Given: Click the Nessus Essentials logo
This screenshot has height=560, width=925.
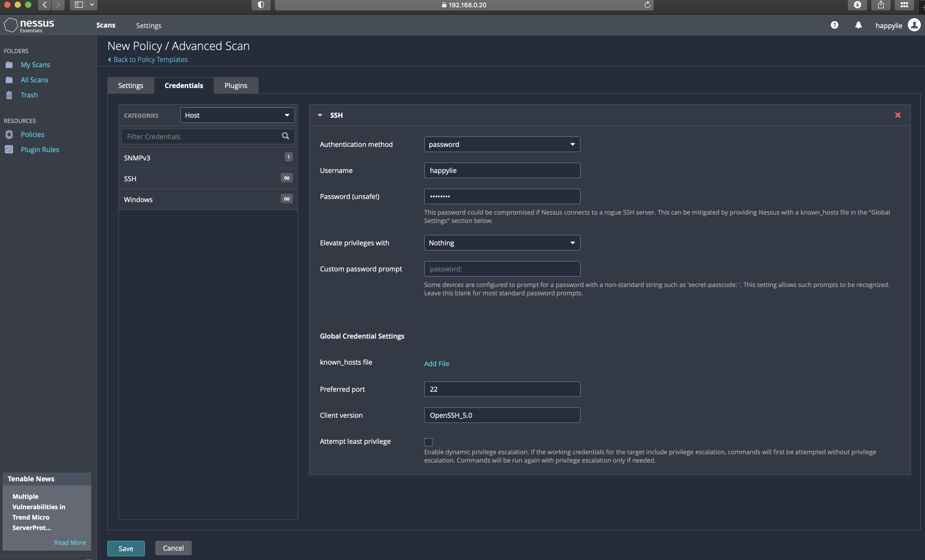Looking at the screenshot, I should 29,25.
